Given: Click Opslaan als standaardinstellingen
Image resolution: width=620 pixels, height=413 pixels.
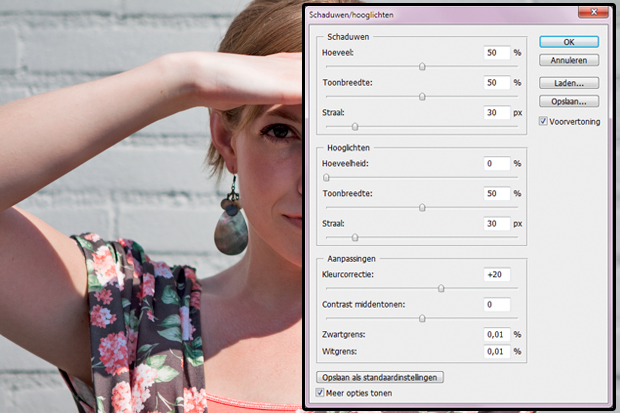Looking at the screenshot, I should 379,377.
